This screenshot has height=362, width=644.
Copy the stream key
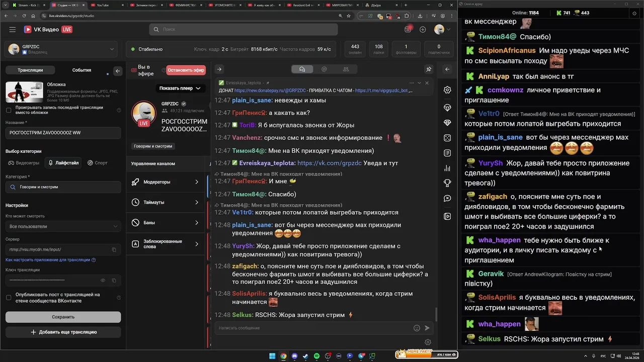(114, 280)
